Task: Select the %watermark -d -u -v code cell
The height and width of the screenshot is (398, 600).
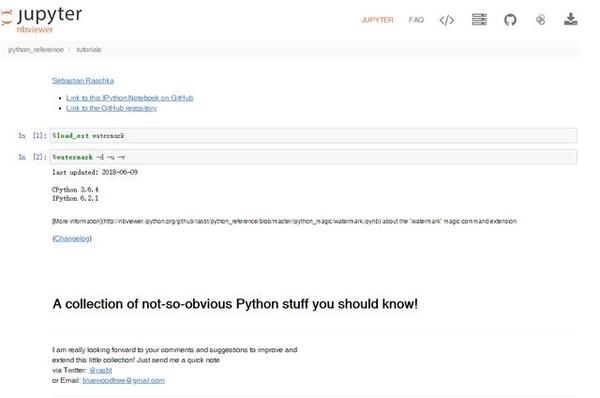Action: [313, 157]
